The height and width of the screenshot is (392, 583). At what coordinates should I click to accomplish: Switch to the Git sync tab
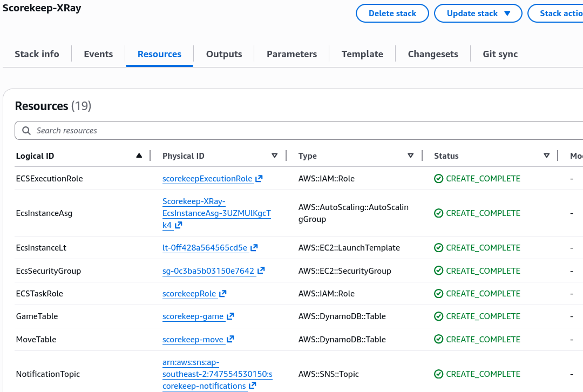500,54
